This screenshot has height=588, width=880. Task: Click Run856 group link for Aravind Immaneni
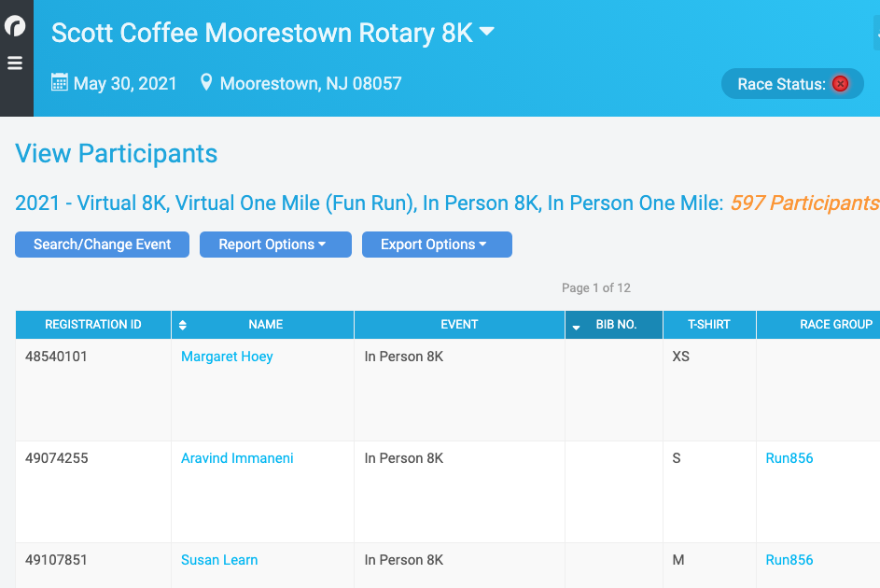[789, 458]
